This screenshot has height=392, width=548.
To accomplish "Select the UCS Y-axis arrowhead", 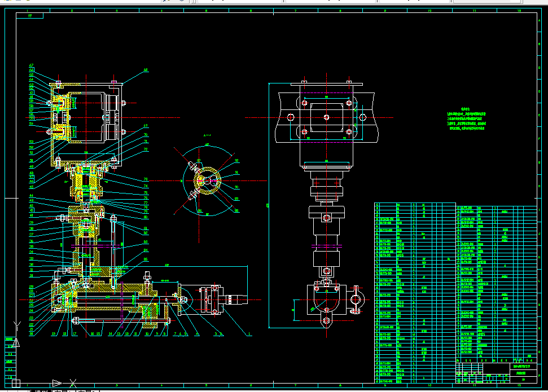I will [16, 343].
